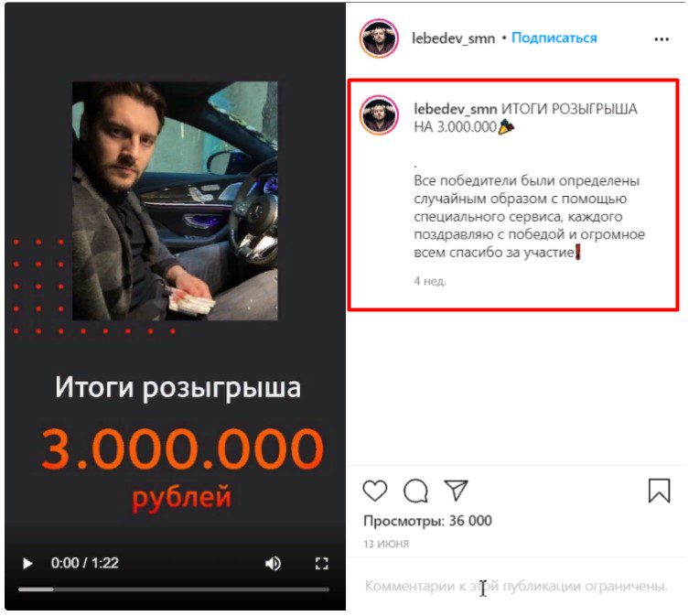Seek along the video progress bar
Image resolution: width=699 pixels, height=616 pixels.
click(174, 589)
